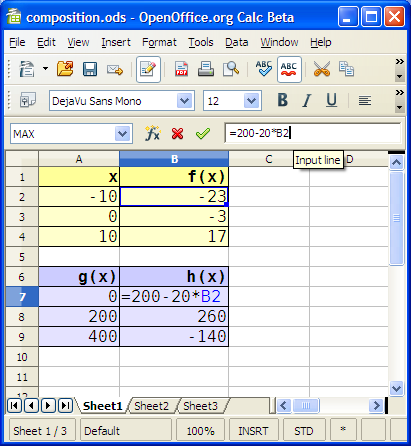Viewport: 411px width, 446px height.
Task: Switch to the Sheet2 tab
Action: [151, 406]
